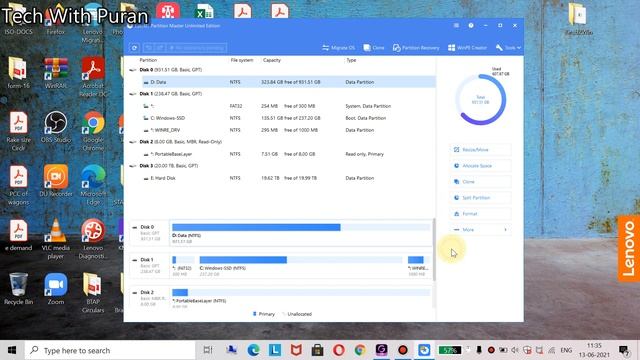Click the usage donut chart
The height and width of the screenshot is (360, 640).
(x=481, y=100)
